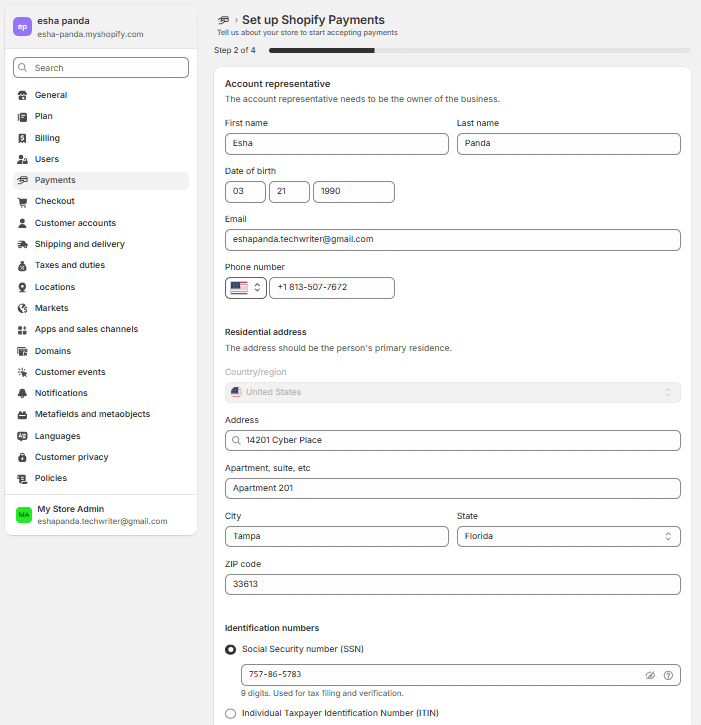
Task: Click the Locations pin icon
Action: pos(22,287)
